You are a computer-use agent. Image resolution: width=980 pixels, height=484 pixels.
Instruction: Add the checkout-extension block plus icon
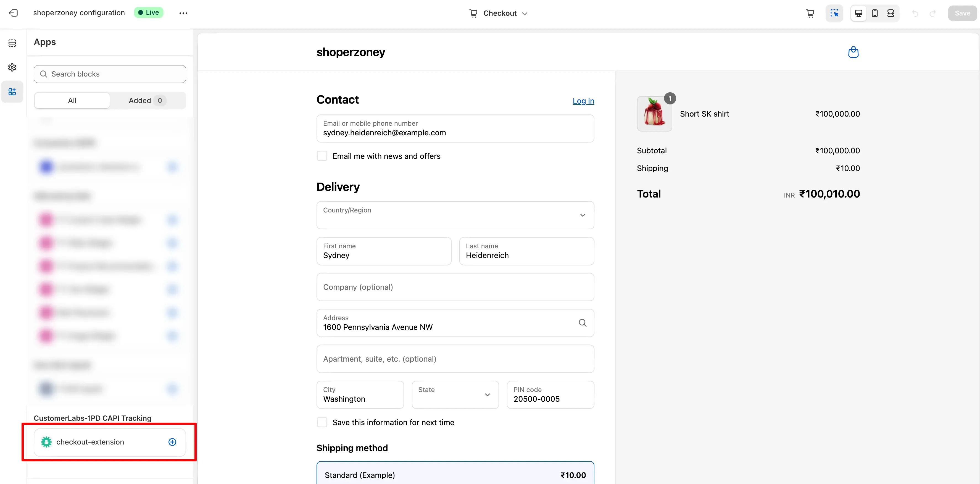click(172, 442)
